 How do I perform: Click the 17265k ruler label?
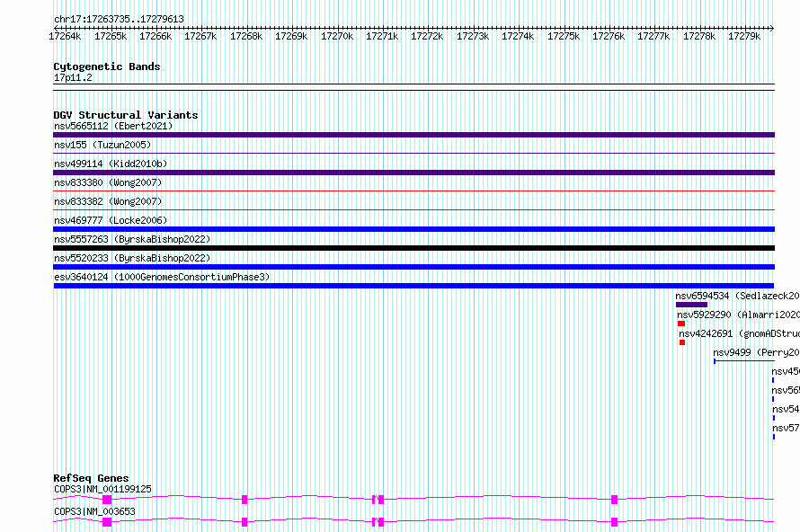pyautogui.click(x=111, y=36)
